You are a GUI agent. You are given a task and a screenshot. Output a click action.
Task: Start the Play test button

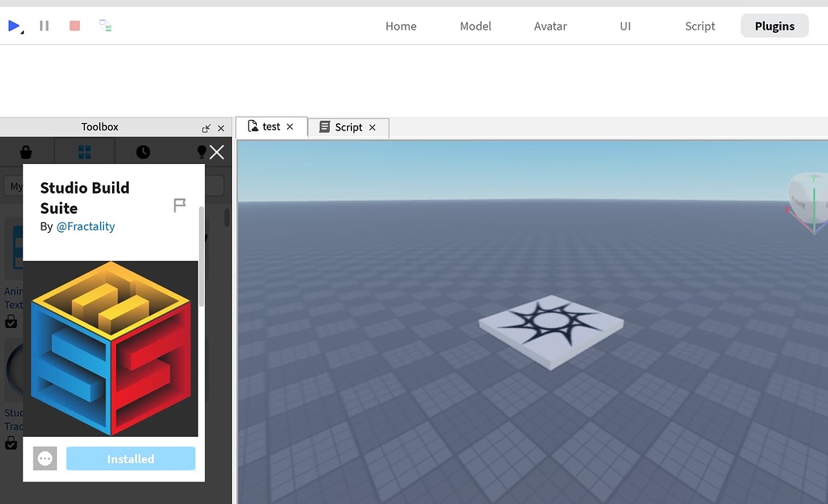click(x=14, y=26)
